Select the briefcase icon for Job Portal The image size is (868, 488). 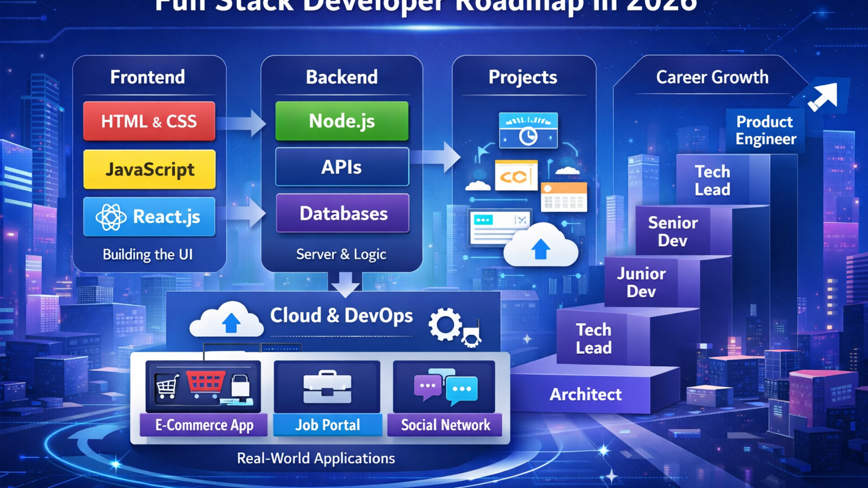point(326,386)
